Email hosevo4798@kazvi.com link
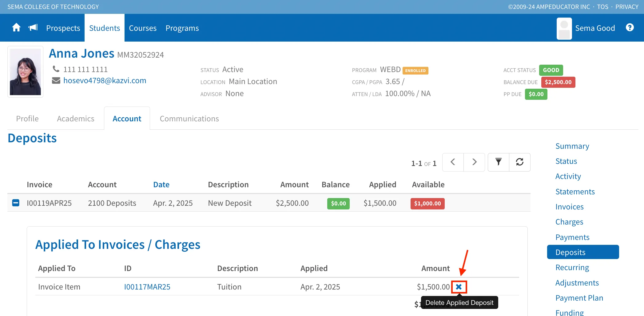644x316 pixels. (105, 80)
